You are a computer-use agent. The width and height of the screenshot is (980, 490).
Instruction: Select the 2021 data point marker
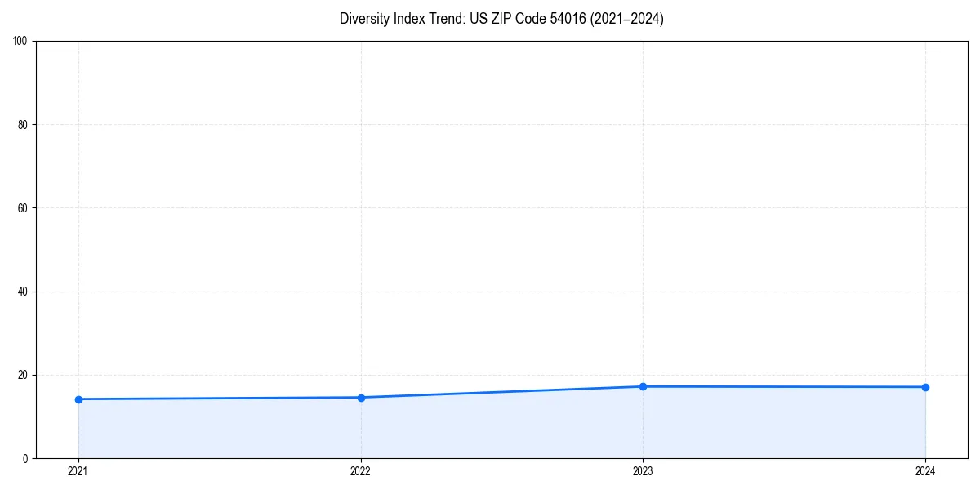[78, 399]
